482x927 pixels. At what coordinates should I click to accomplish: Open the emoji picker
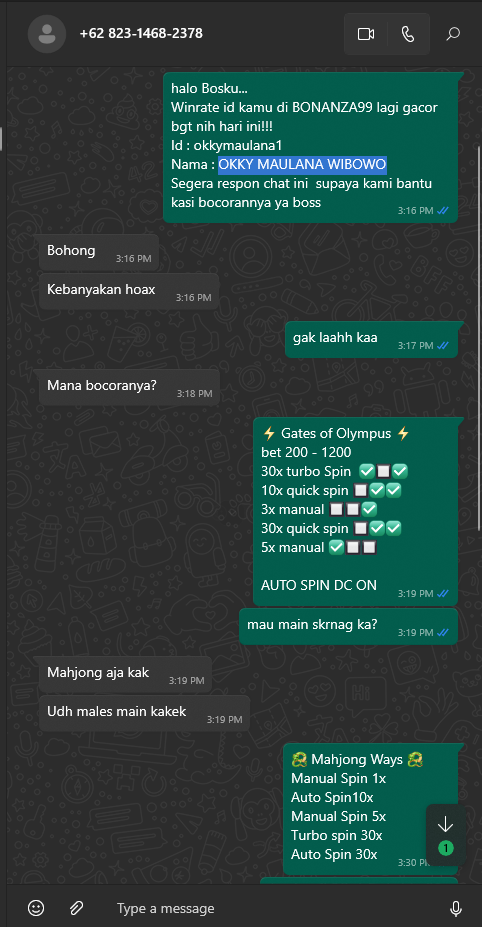(x=36, y=907)
